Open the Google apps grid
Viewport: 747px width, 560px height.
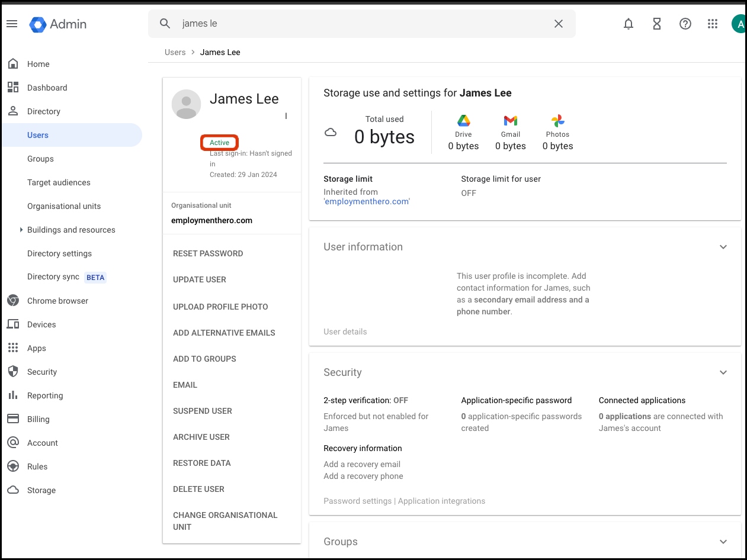tap(713, 24)
